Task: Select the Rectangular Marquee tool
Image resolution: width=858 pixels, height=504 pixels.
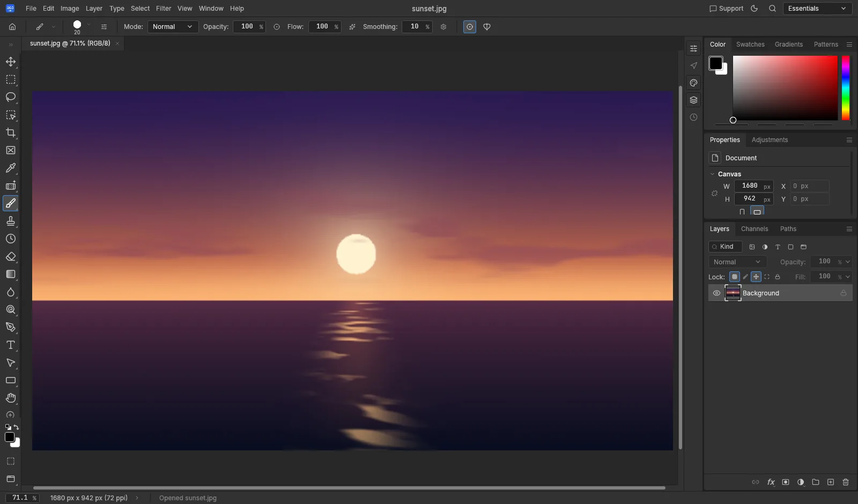Action: (x=11, y=79)
